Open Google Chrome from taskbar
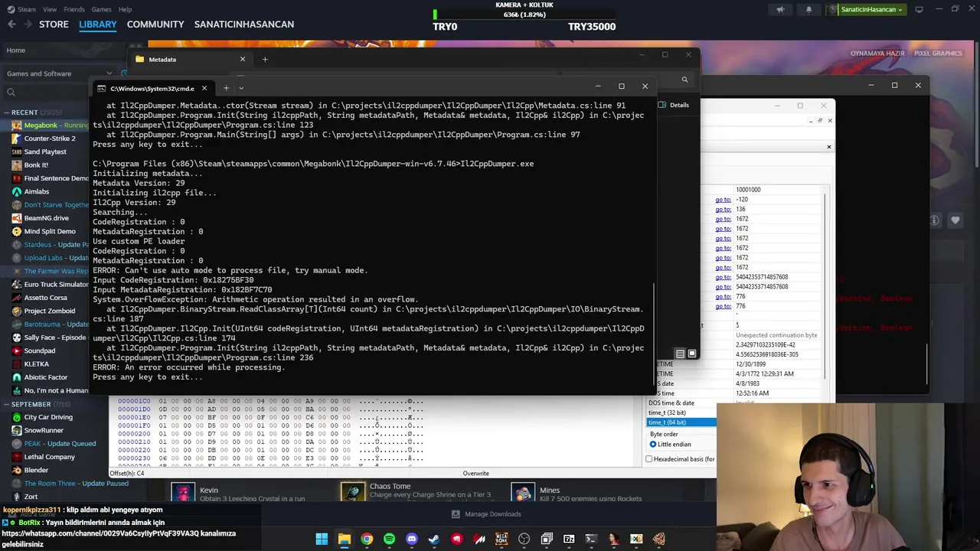 (367, 539)
